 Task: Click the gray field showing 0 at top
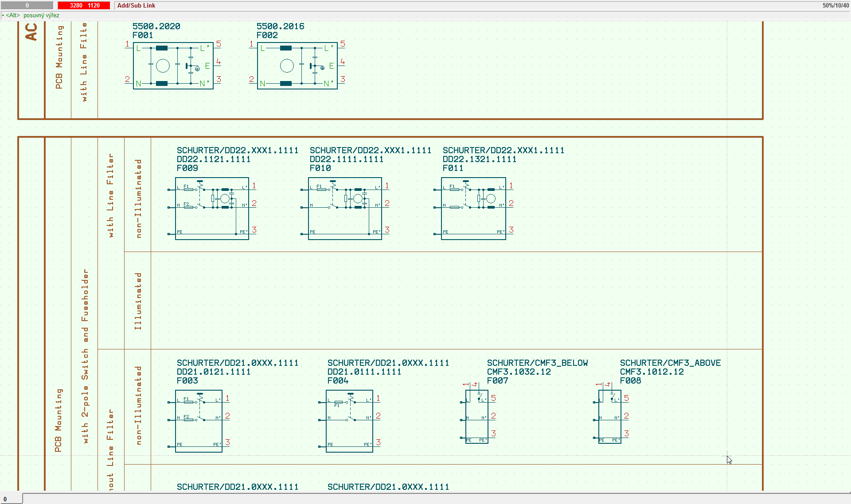(x=27, y=5)
